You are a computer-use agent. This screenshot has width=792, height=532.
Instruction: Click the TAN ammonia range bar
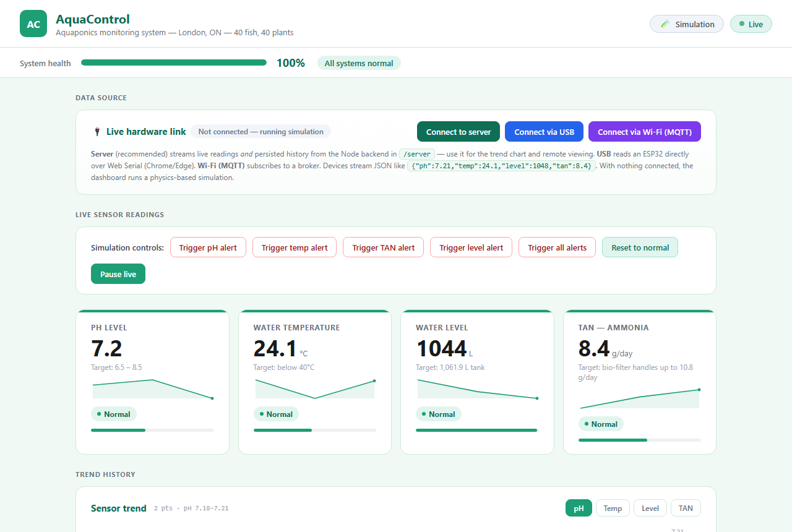[640, 440]
